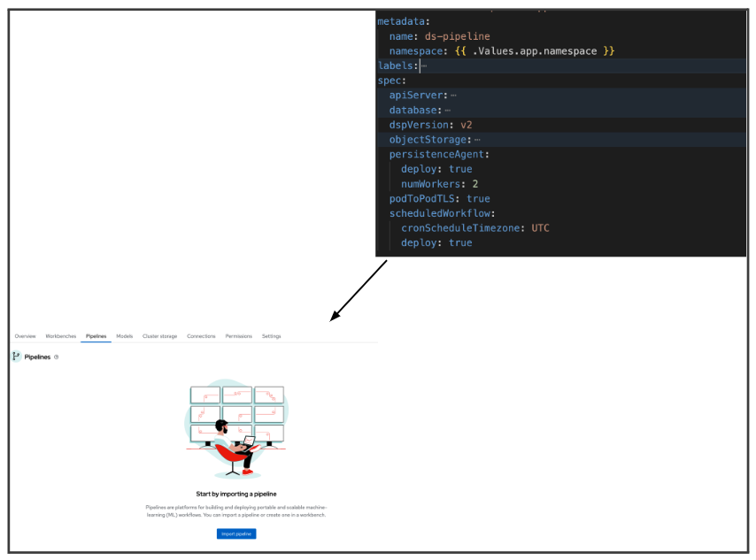Viewport: 756px width, 560px height.
Task: Switch to the Workbenches tab
Action: [x=61, y=336]
